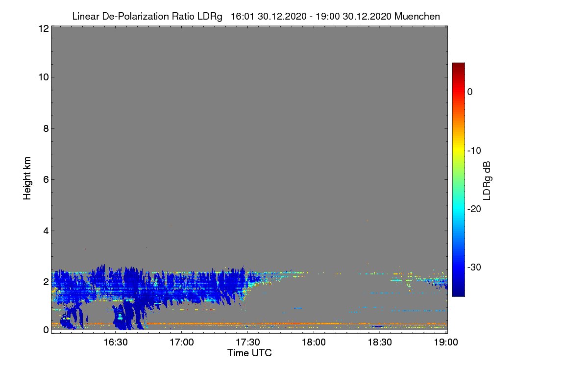
Task: Click the colorbar value '-20'
Action: pos(474,209)
